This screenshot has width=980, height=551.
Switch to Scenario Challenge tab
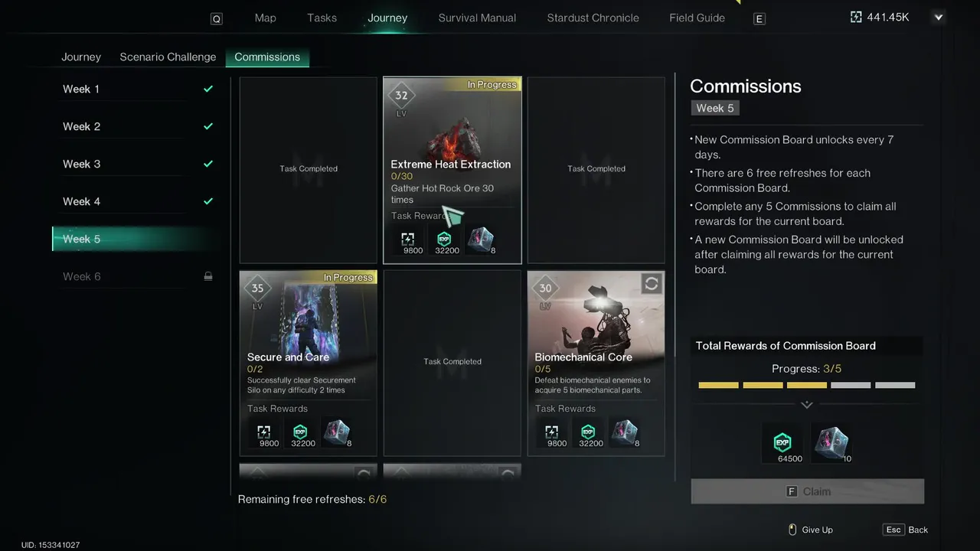(168, 57)
